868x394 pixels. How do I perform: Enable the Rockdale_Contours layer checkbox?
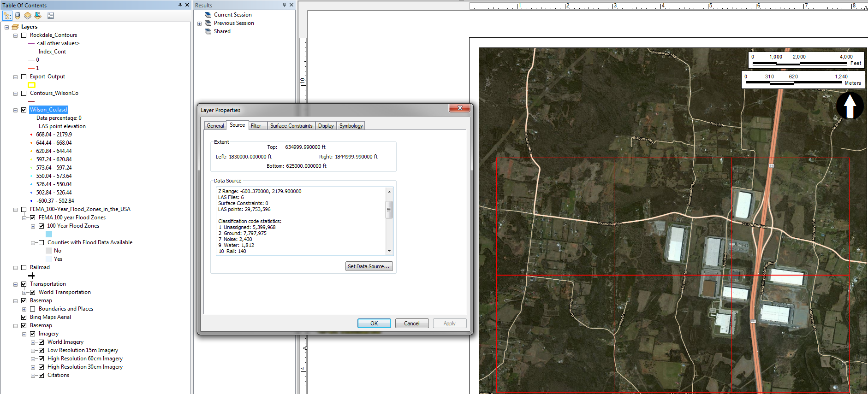click(24, 35)
